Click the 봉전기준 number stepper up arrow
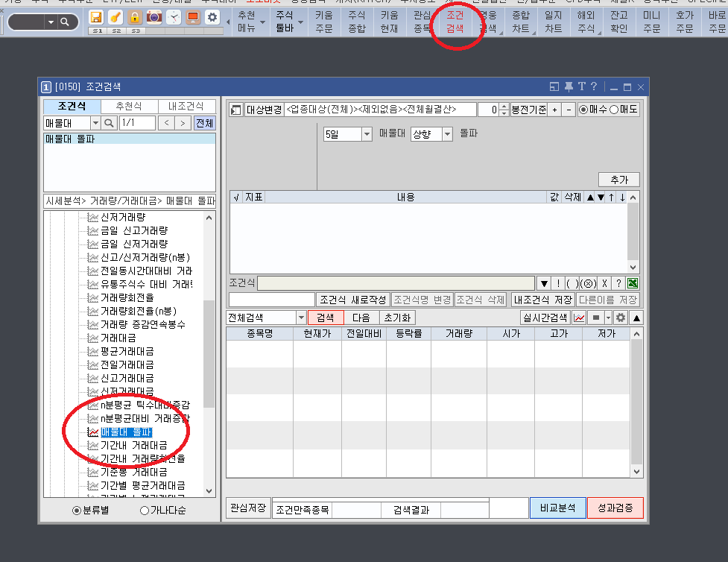Image resolution: width=728 pixels, height=562 pixels. click(x=504, y=107)
